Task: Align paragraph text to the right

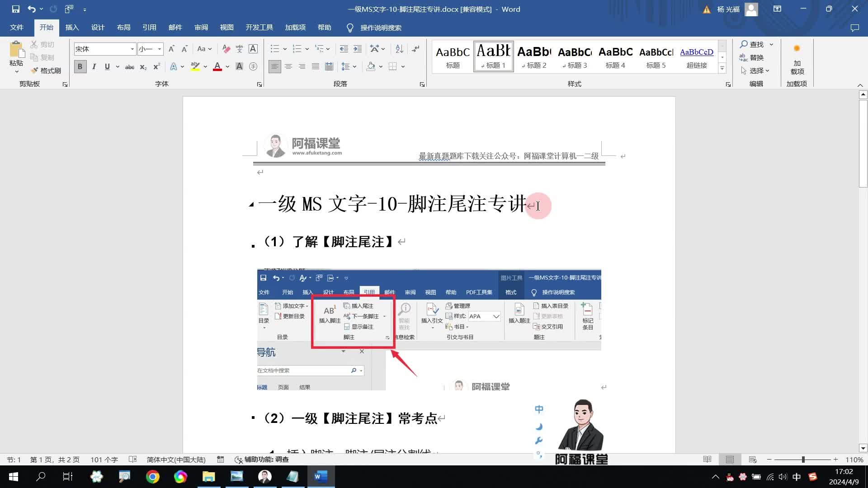Action: 302,66
